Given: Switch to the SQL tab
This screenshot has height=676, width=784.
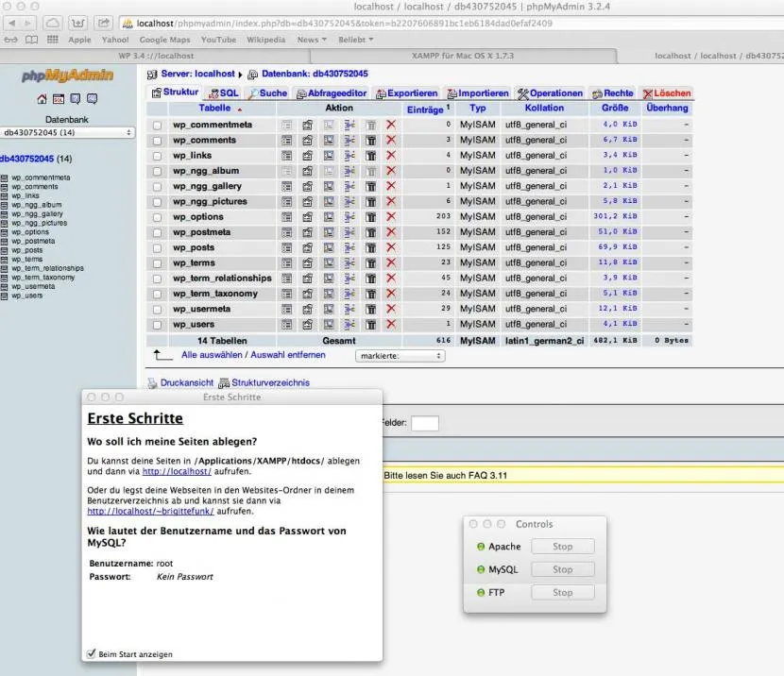Looking at the screenshot, I should click(x=224, y=93).
